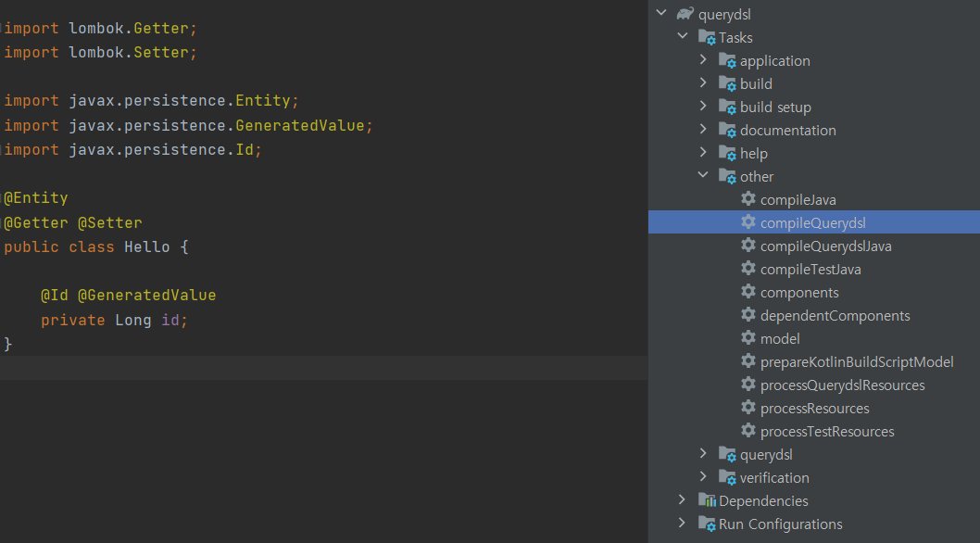Screen dimensions: 980x543
Task: Click the help folder icon
Action: 727,153
